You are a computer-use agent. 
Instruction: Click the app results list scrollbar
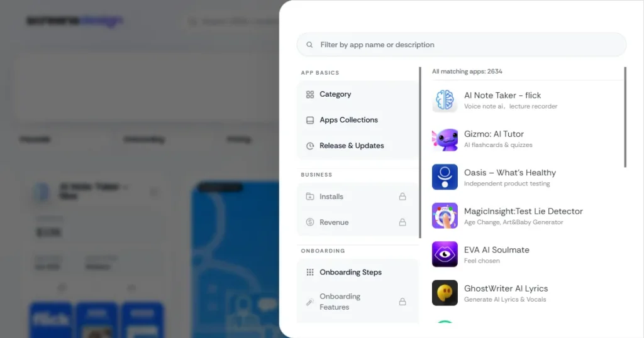pos(625,117)
